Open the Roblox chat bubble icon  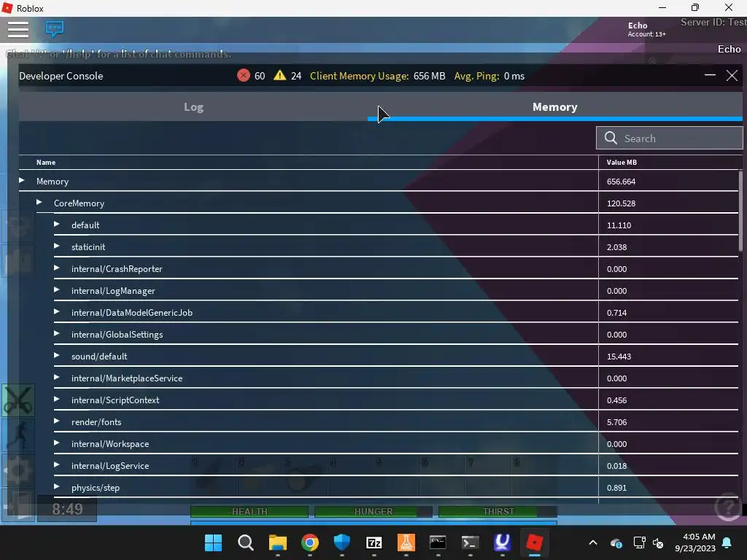click(x=55, y=28)
